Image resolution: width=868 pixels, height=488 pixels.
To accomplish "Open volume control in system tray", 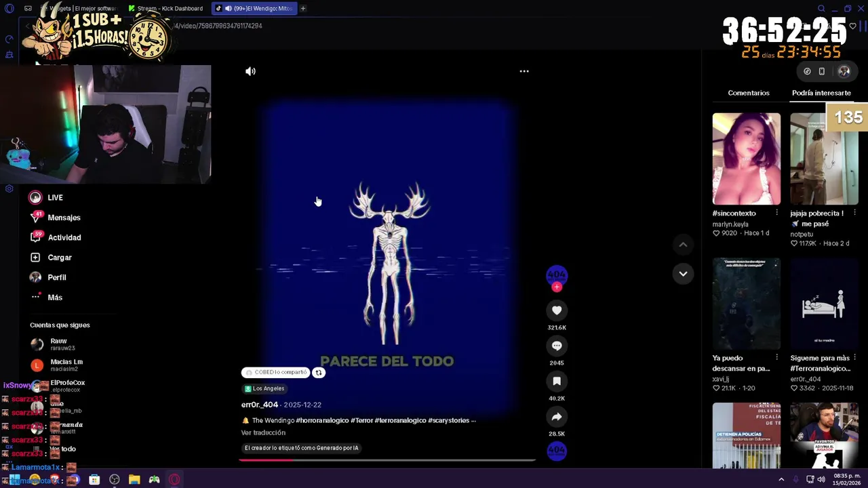I will pos(821,479).
